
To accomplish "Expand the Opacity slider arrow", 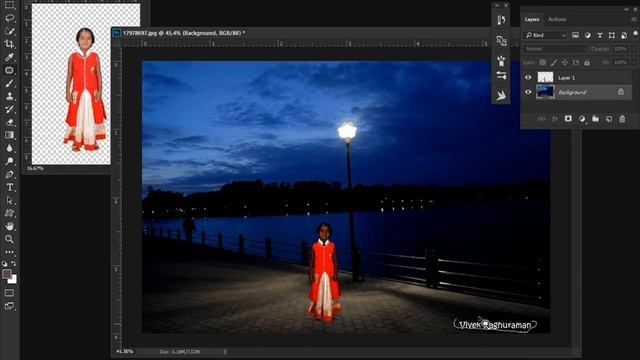I will (x=634, y=49).
